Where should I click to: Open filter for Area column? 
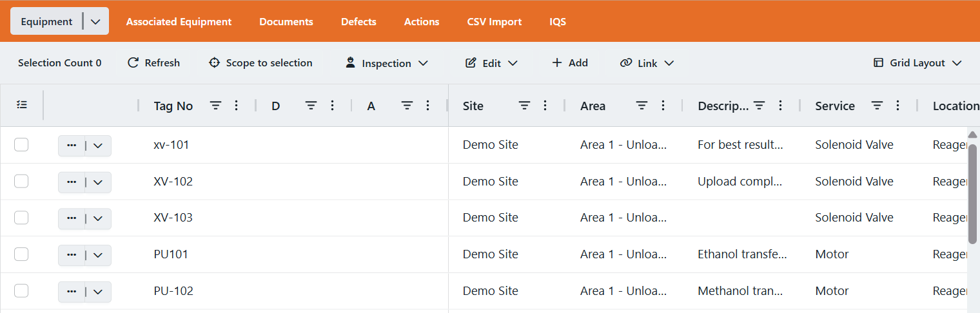tap(642, 105)
